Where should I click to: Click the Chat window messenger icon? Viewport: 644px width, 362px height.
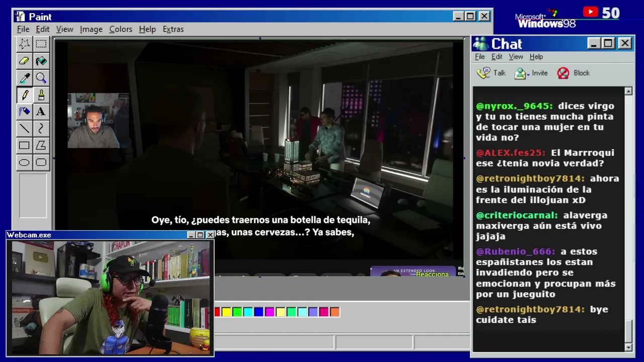tap(481, 44)
